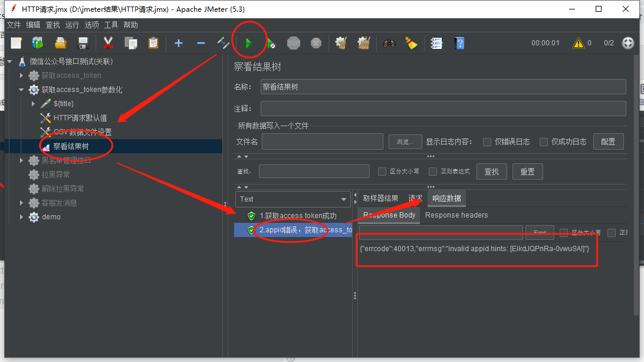Screen dimensions: 644x362
Task: Expand the demo thread group
Action: (21, 217)
